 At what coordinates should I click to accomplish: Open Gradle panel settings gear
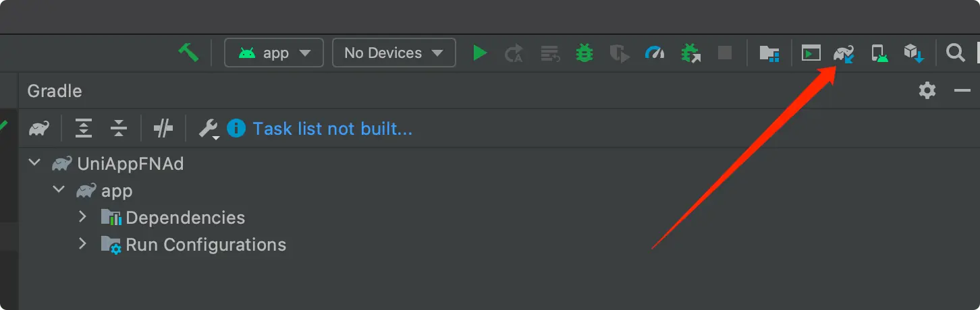927,90
